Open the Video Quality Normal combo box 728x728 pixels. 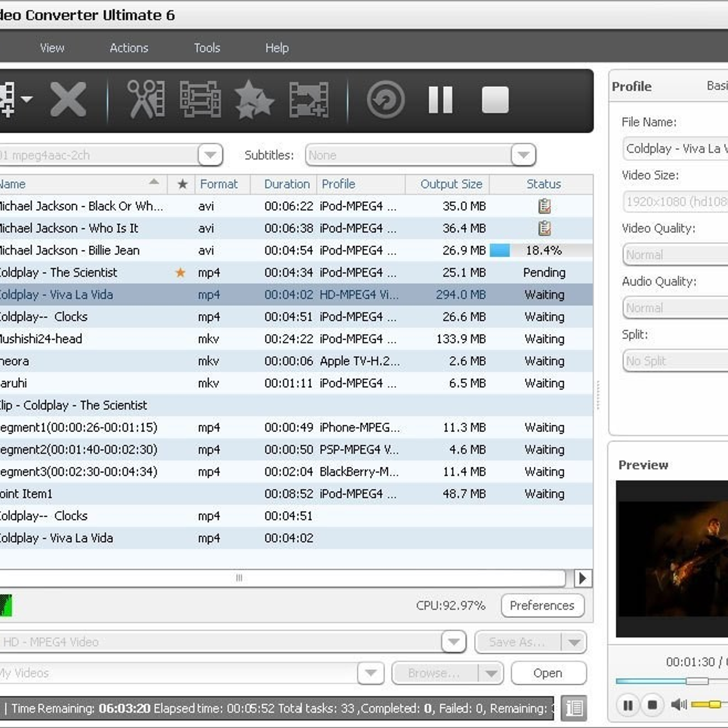[x=675, y=255]
